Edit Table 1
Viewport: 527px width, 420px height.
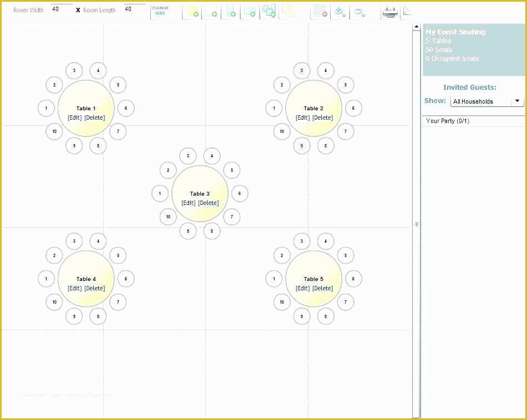(75, 117)
